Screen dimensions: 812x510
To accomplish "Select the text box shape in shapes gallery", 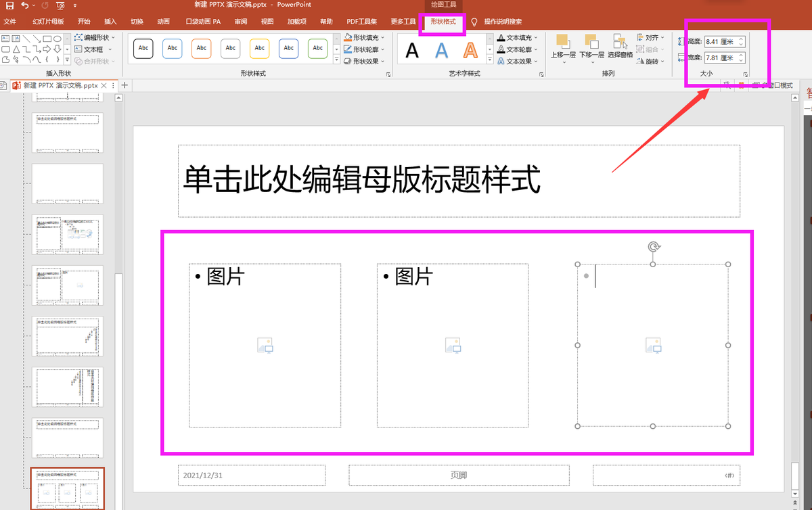I will [5, 39].
